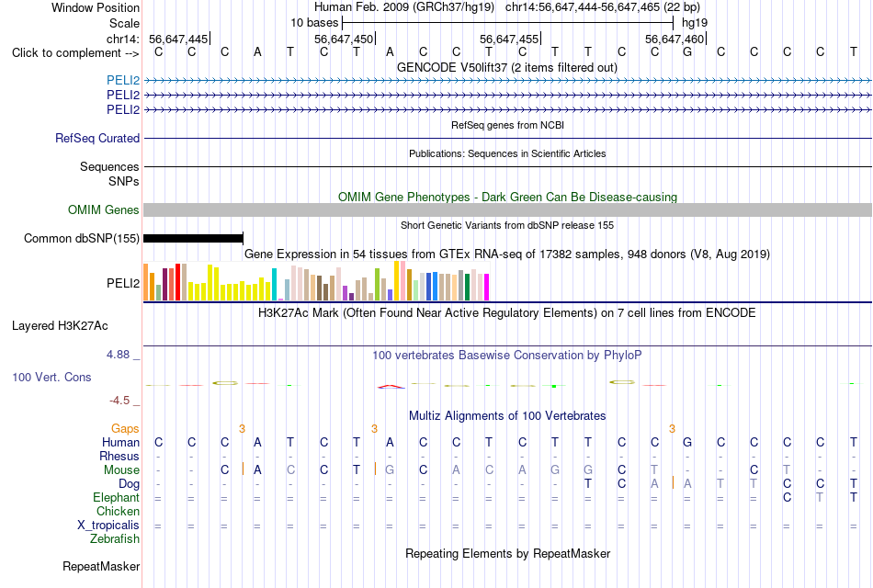The width and height of the screenshot is (873, 588).
Task: Click the 56,647,455 position label
Action: coord(509,39)
